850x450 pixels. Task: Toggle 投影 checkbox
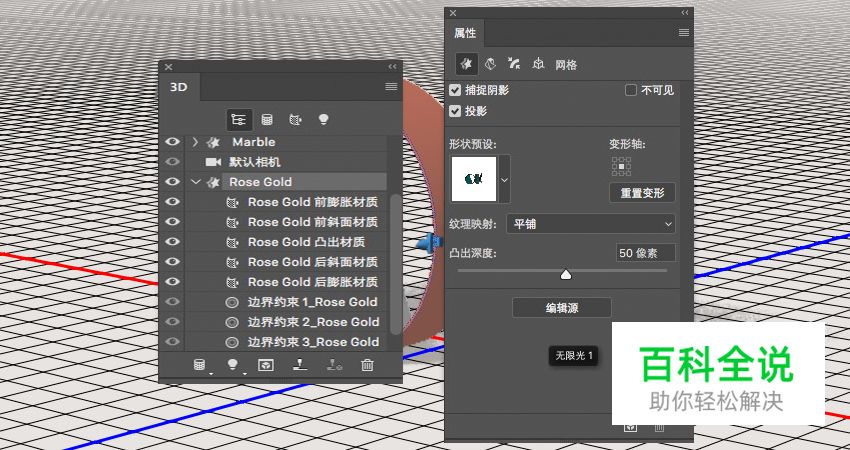tap(455, 111)
